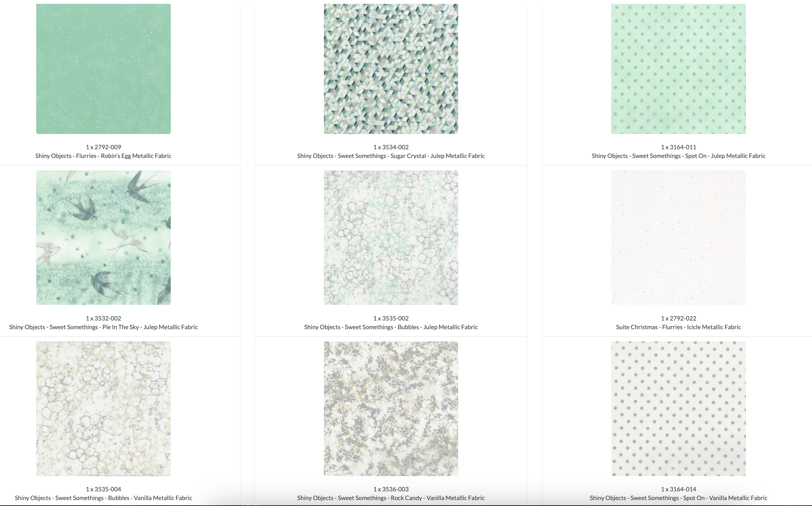Screen dimensions: 812x506
Task: Click the Rock Candy Vanilla fabric image
Action: click(x=391, y=409)
